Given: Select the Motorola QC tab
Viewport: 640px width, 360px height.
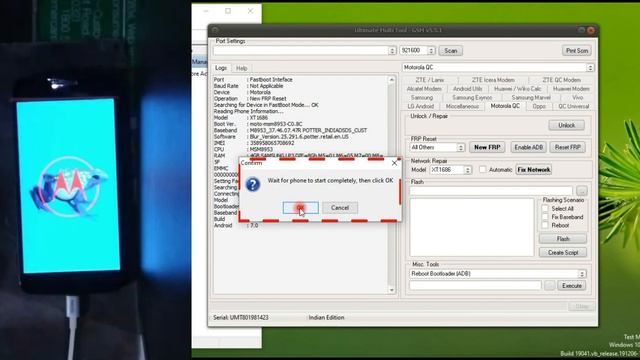Looking at the screenshot, I should click(505, 106).
